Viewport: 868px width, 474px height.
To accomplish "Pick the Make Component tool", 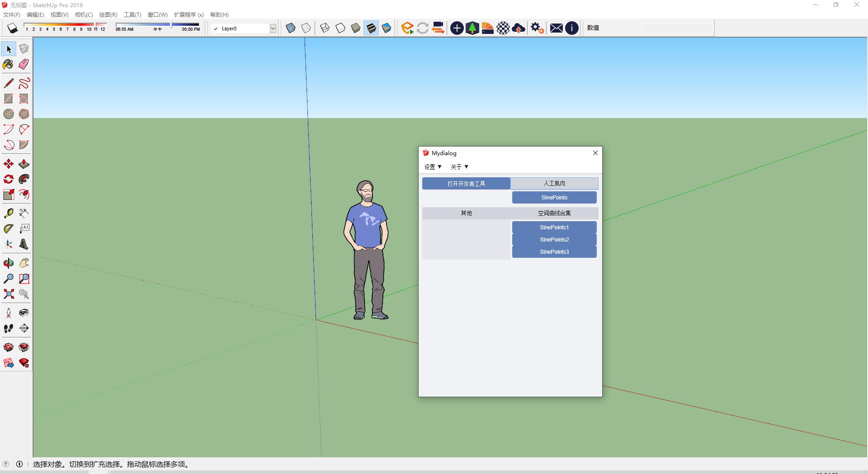I will (x=24, y=49).
